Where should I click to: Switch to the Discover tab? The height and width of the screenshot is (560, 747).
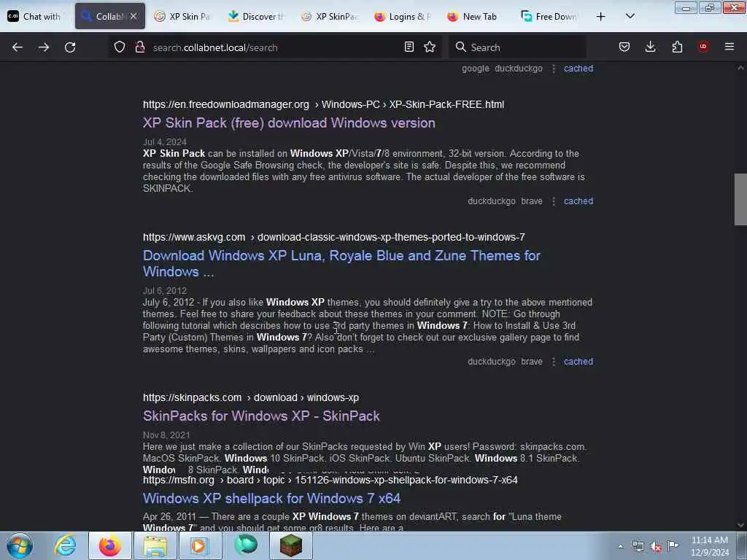(256, 16)
